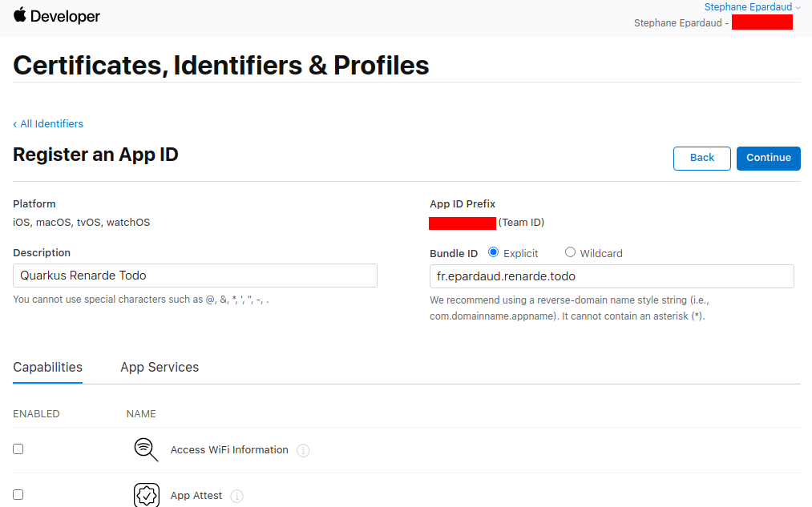This screenshot has height=507, width=812.
Task: Expand the Stephane Epardaud account dropdown
Action: pos(752,7)
